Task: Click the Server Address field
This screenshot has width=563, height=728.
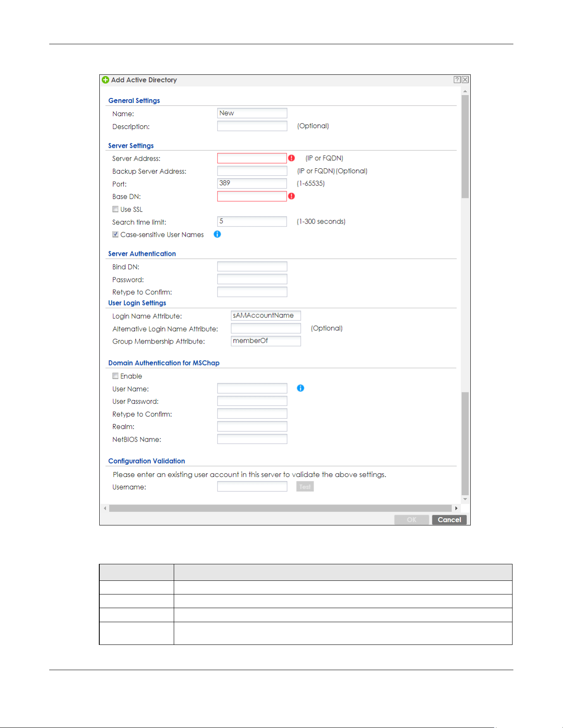Action: click(x=252, y=158)
